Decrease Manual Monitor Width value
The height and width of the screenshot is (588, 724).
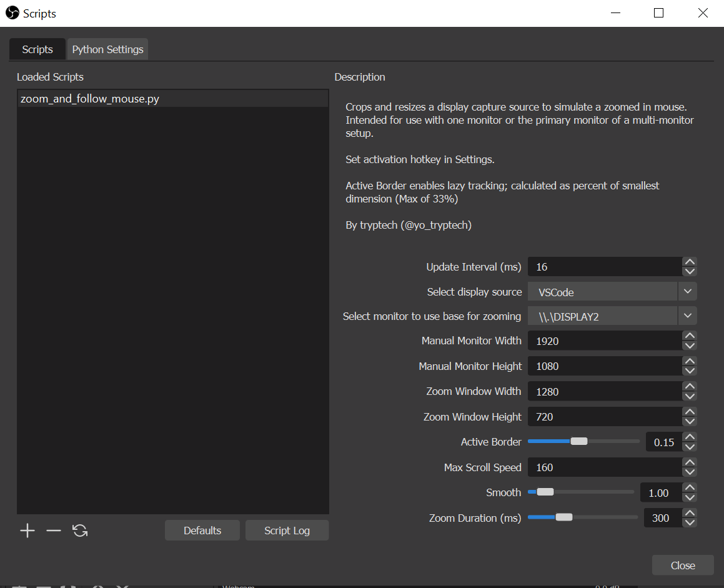690,346
